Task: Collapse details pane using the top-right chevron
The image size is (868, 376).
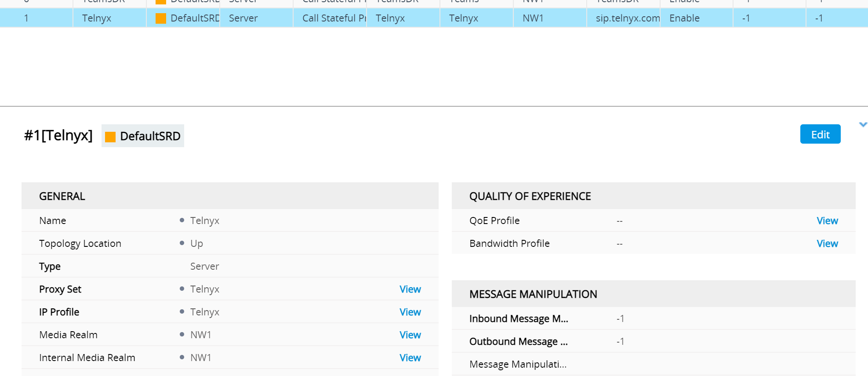Action: click(863, 125)
